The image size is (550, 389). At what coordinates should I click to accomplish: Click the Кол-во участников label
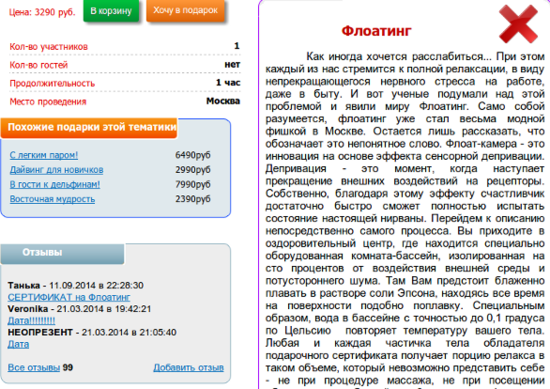[48, 47]
